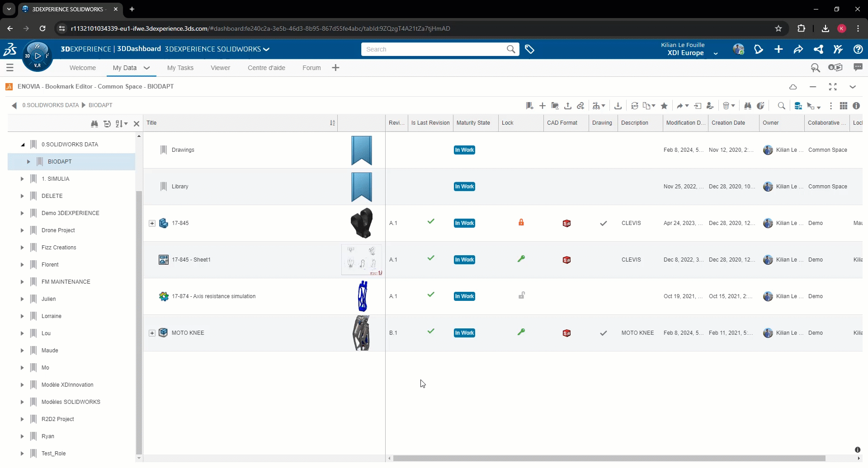Click the 17-845 clevis part thumbnail
The image size is (868, 468).
tap(362, 223)
